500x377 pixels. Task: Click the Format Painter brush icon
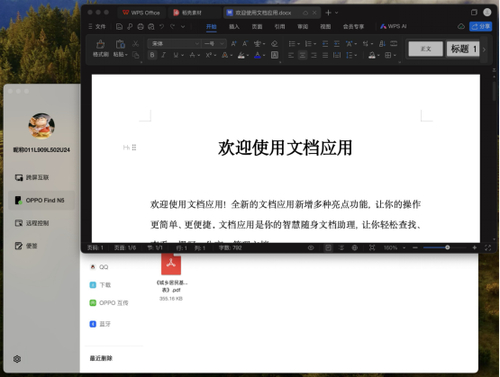point(100,44)
